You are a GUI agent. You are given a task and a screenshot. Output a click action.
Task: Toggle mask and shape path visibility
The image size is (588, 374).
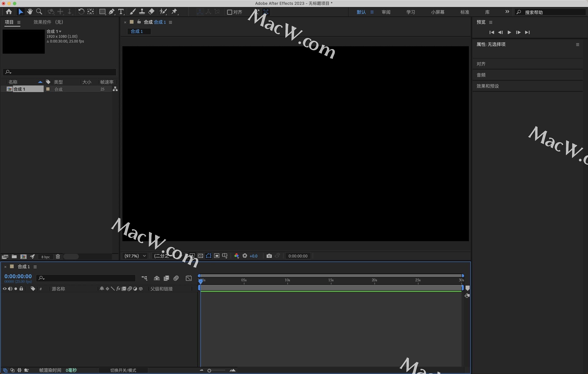point(209,256)
